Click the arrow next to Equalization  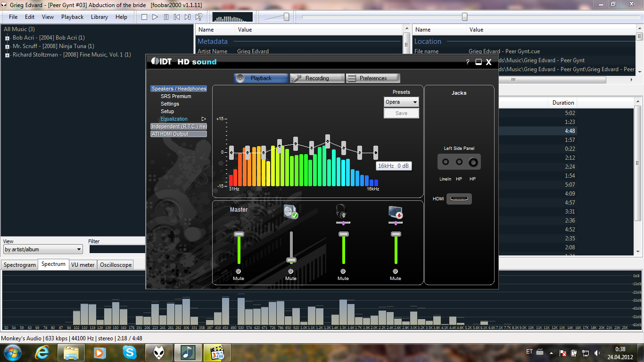(x=204, y=119)
